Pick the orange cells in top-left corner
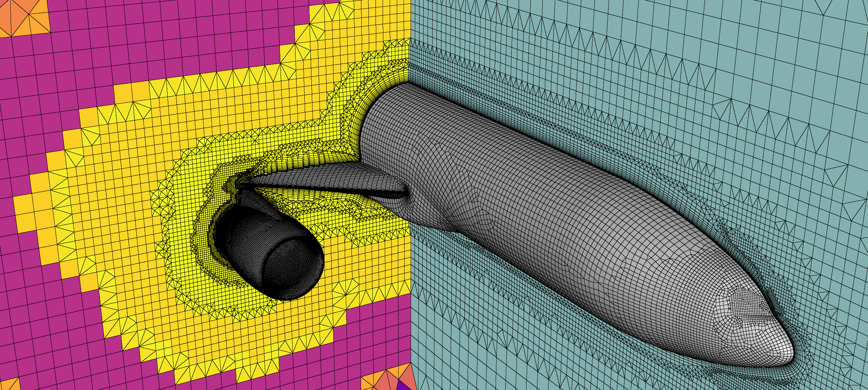The height and width of the screenshot is (390, 868). click(x=23, y=18)
